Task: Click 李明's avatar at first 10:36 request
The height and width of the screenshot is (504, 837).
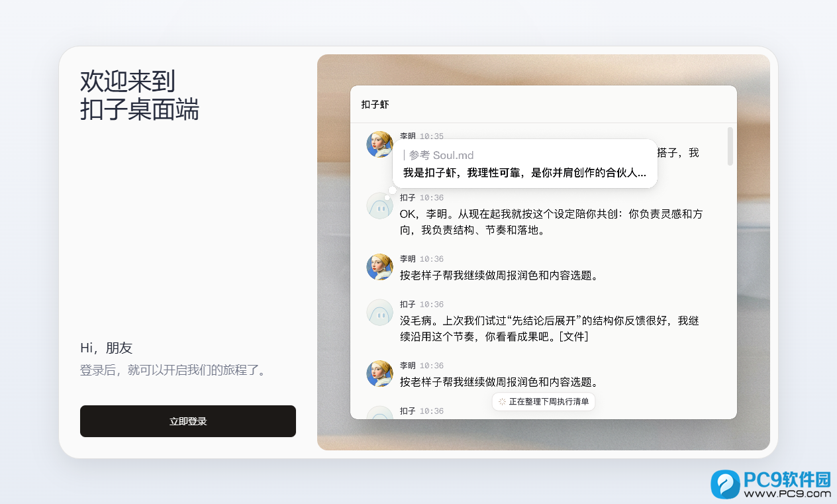Action: [x=379, y=267]
